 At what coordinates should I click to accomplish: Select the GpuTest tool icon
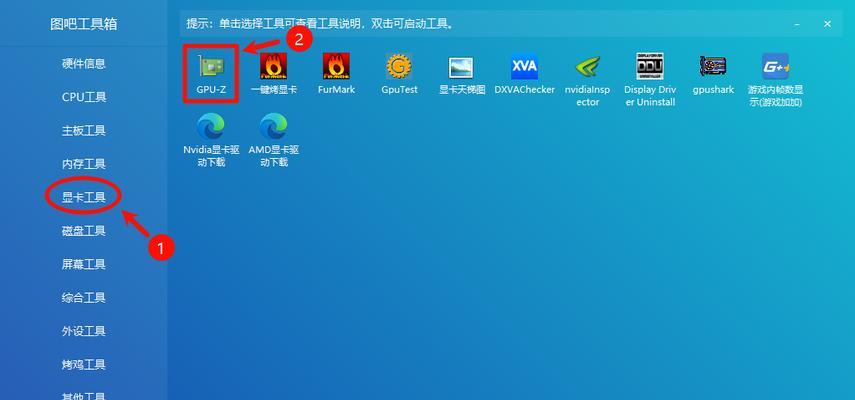pos(399,66)
